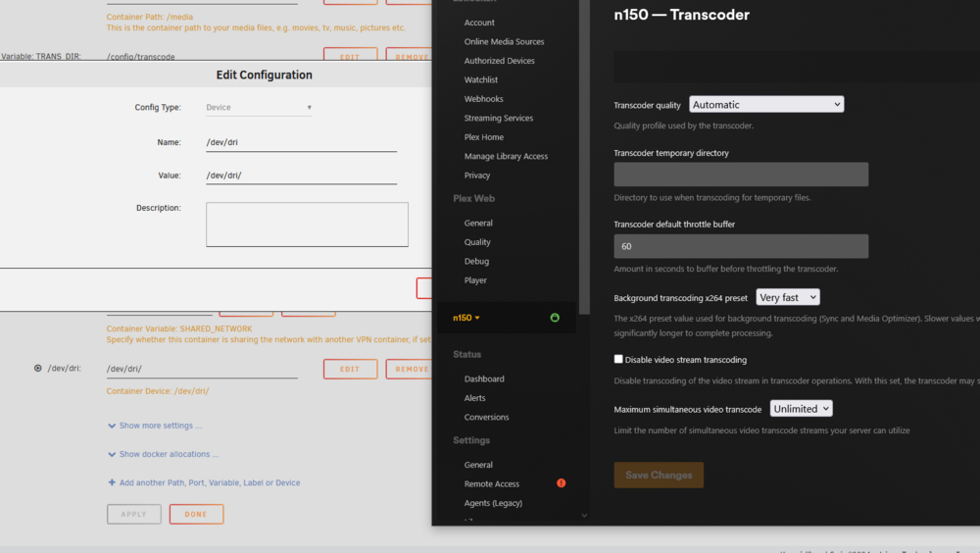Click the /dev/dri device row icon

[x=37, y=369]
